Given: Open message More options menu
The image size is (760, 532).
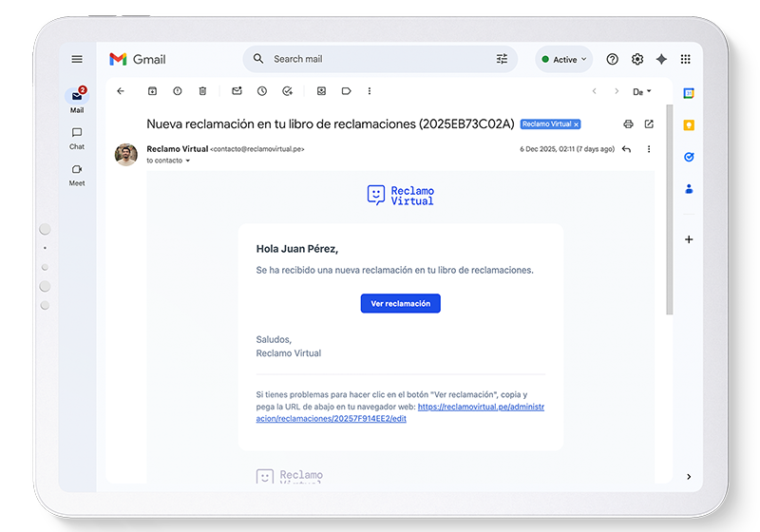Looking at the screenshot, I should coord(649,149).
